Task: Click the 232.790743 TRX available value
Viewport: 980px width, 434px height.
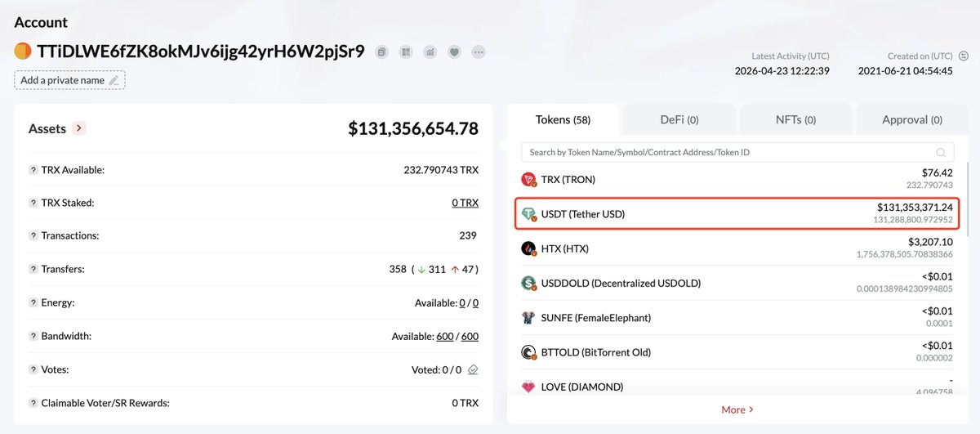Action: tap(441, 170)
